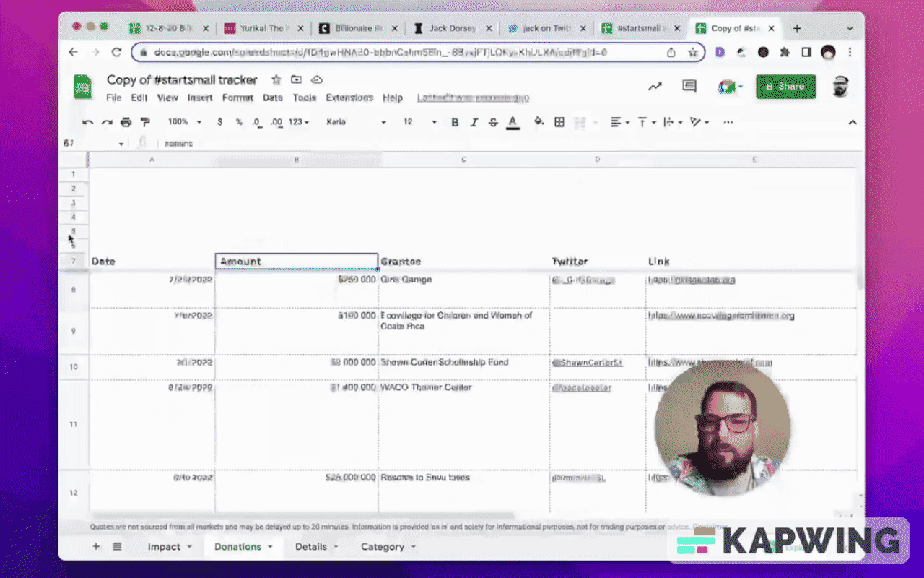This screenshot has width=924, height=578.
Task: Click the merge cells icon
Action: 579,122
